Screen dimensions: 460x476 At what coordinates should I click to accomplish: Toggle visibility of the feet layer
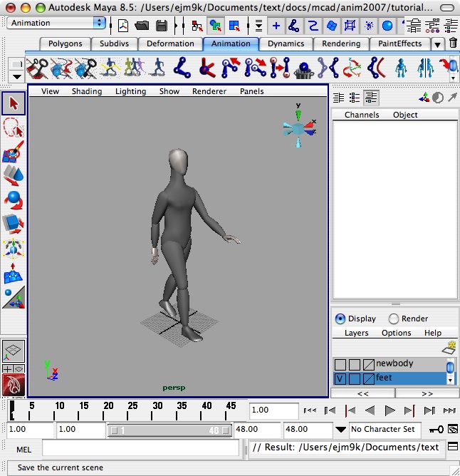pyautogui.click(x=340, y=378)
